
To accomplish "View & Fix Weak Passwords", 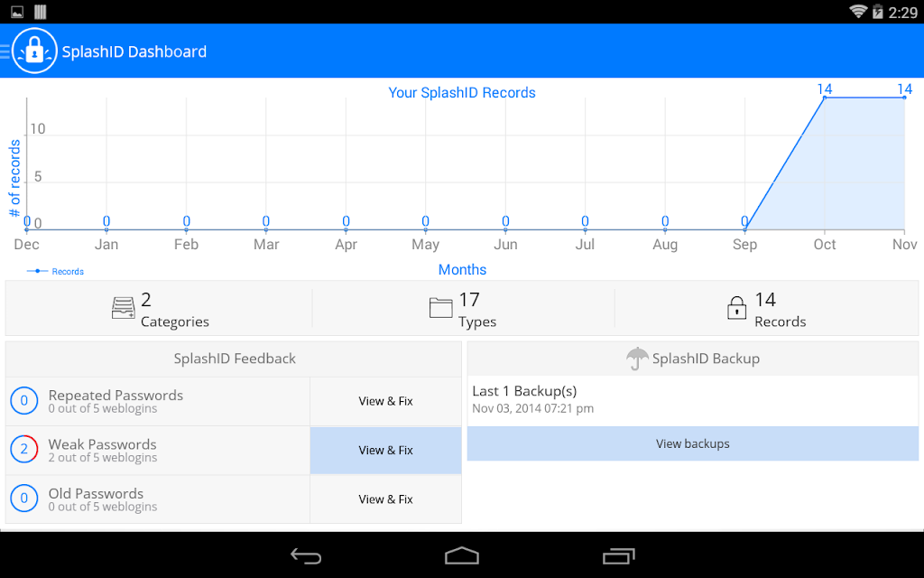I will pos(386,450).
